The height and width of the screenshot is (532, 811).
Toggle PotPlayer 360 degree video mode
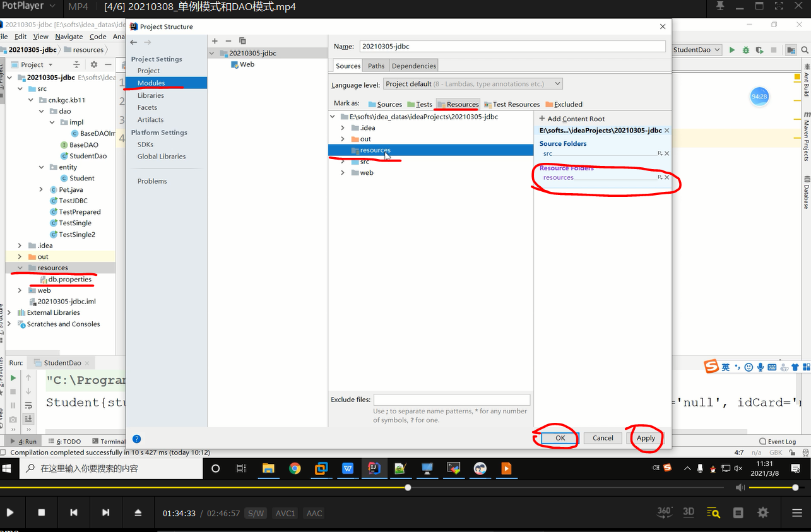pos(665,512)
